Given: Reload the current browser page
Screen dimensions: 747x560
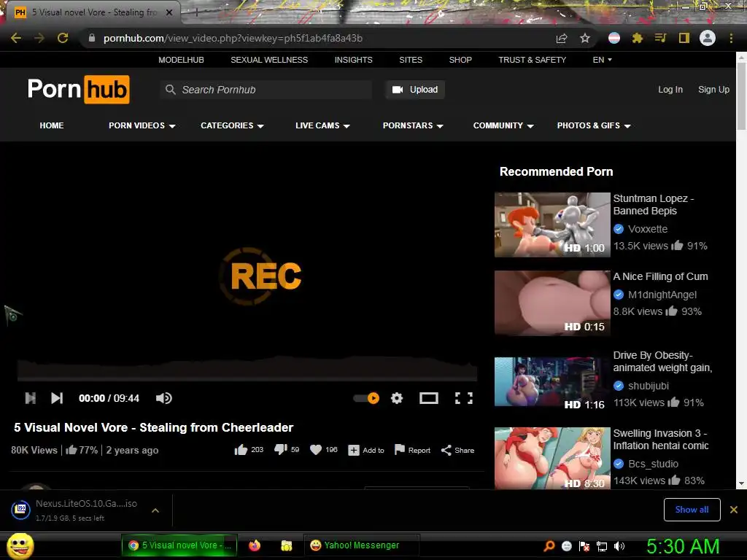Looking at the screenshot, I should pyautogui.click(x=63, y=38).
